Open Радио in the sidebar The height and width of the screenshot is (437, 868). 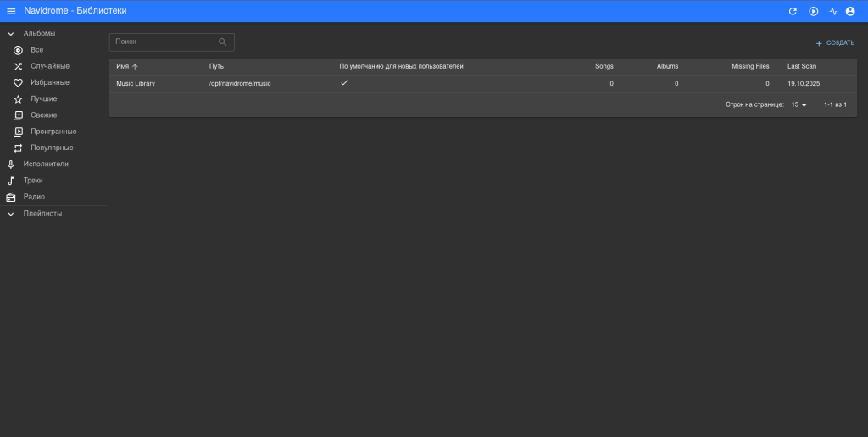tap(34, 197)
